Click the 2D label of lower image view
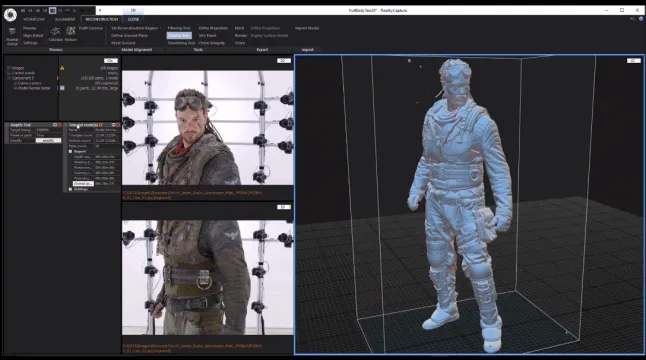 click(x=283, y=207)
